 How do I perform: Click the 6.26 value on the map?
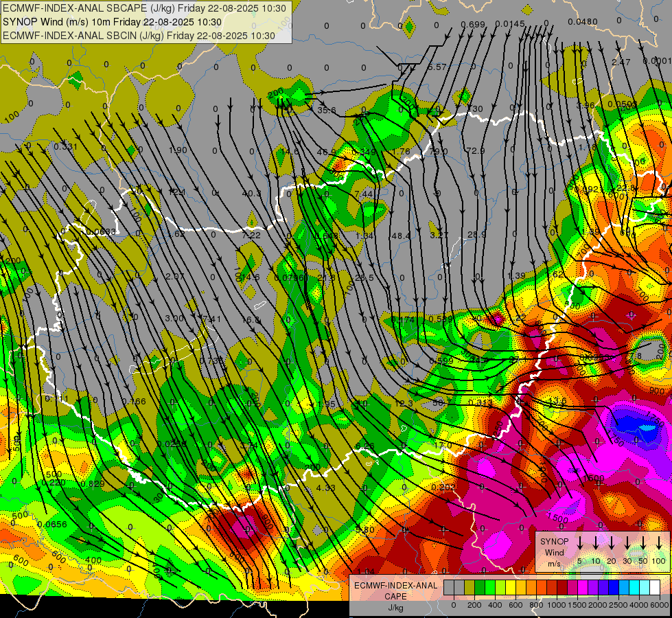[365, 446]
